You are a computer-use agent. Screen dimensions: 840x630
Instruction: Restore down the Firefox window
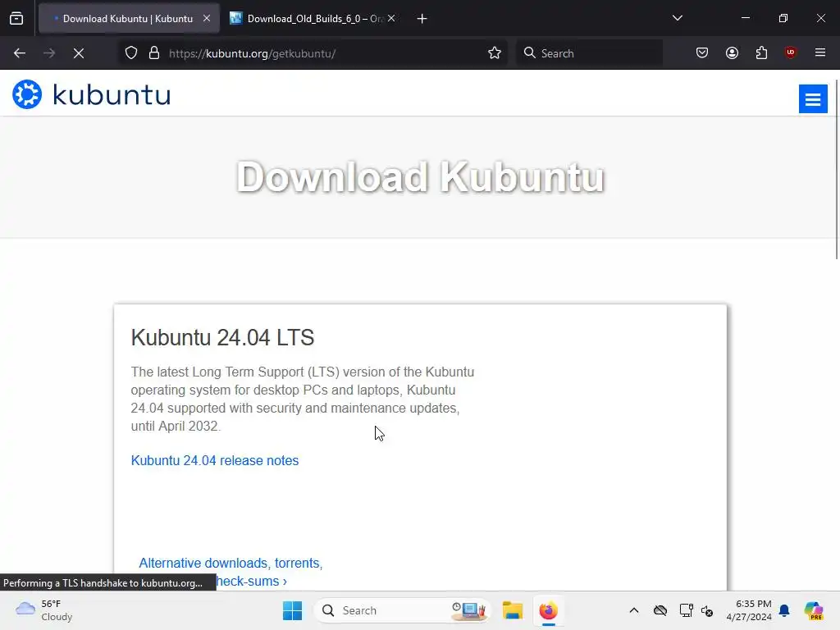[x=783, y=18]
